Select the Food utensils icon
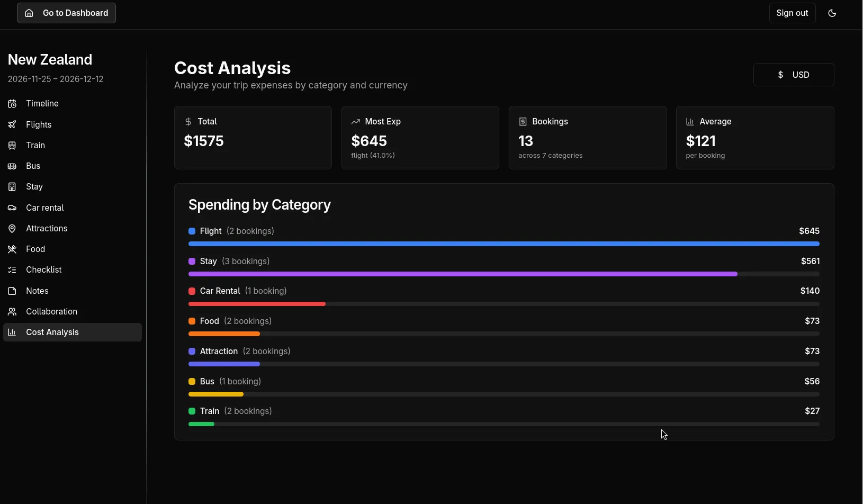 [x=13, y=249]
